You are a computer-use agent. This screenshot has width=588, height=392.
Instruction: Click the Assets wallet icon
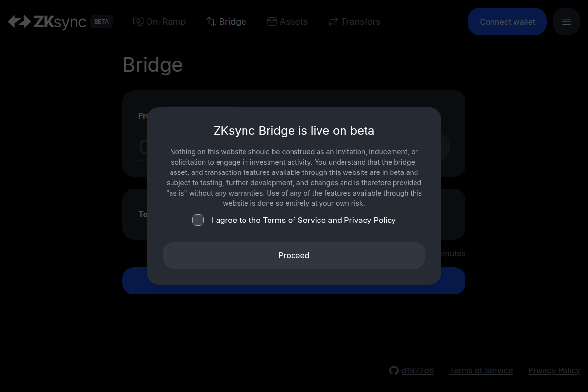271,22
